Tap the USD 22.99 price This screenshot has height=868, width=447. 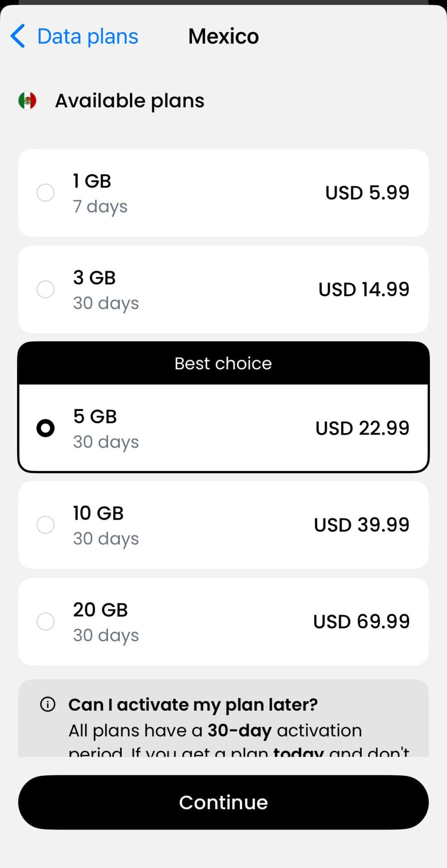pos(362,428)
